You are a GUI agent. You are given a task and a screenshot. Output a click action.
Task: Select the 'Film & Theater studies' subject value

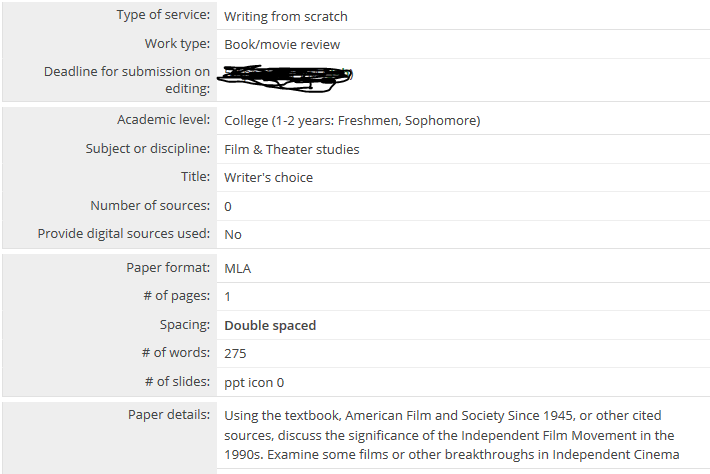point(292,149)
